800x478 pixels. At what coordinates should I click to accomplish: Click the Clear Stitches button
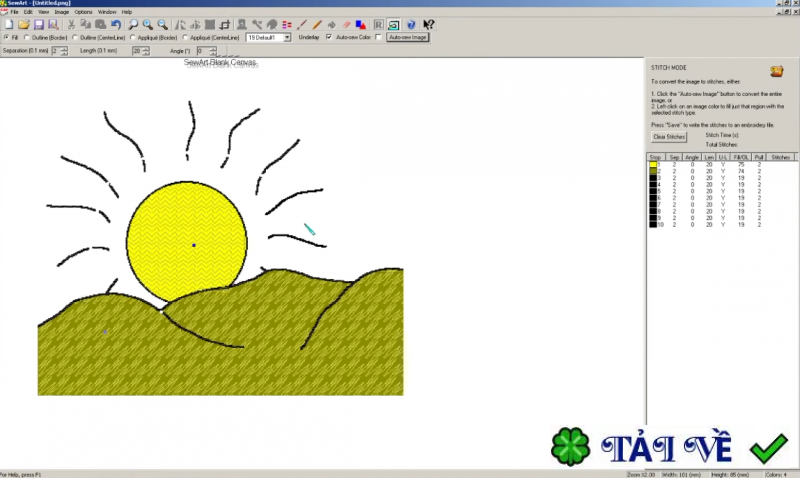pos(668,136)
